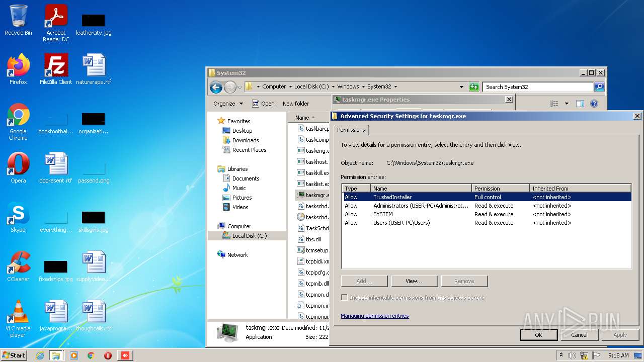Expand Computer breadcrumb arrow in address bar

point(290,87)
